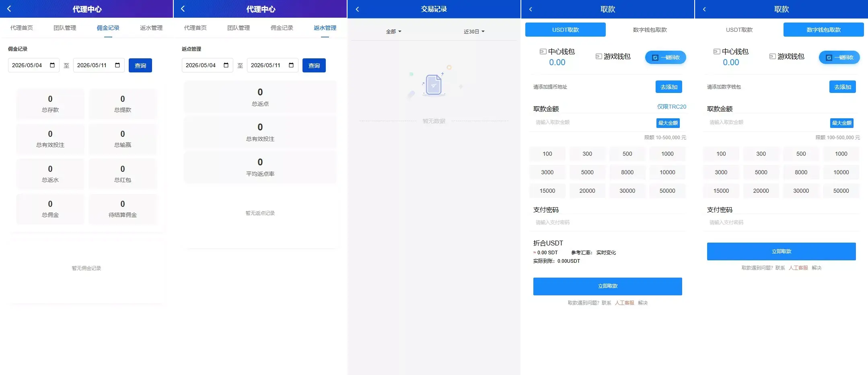Click 最大金额 in digital wallet screen
Screen dimensions: 868x375
pyautogui.click(x=842, y=123)
